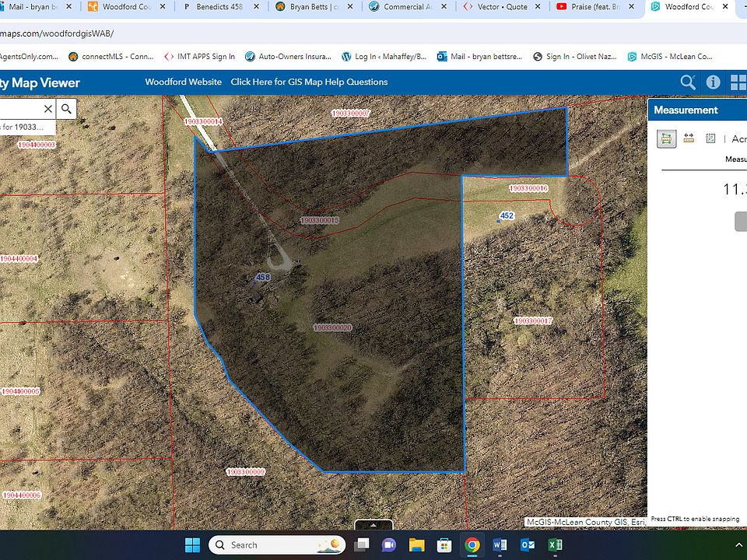The width and height of the screenshot is (747, 560).
Task: Open Excel from the taskbar
Action: point(555,545)
